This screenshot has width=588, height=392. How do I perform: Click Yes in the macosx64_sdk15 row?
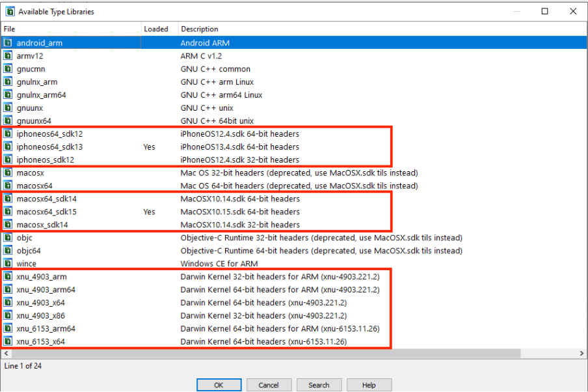(x=149, y=212)
